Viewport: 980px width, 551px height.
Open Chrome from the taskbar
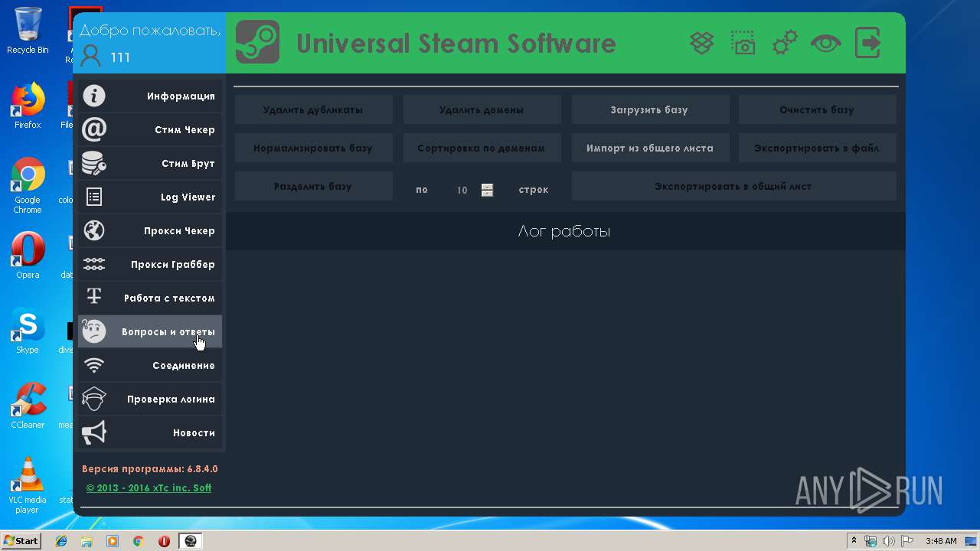(138, 541)
